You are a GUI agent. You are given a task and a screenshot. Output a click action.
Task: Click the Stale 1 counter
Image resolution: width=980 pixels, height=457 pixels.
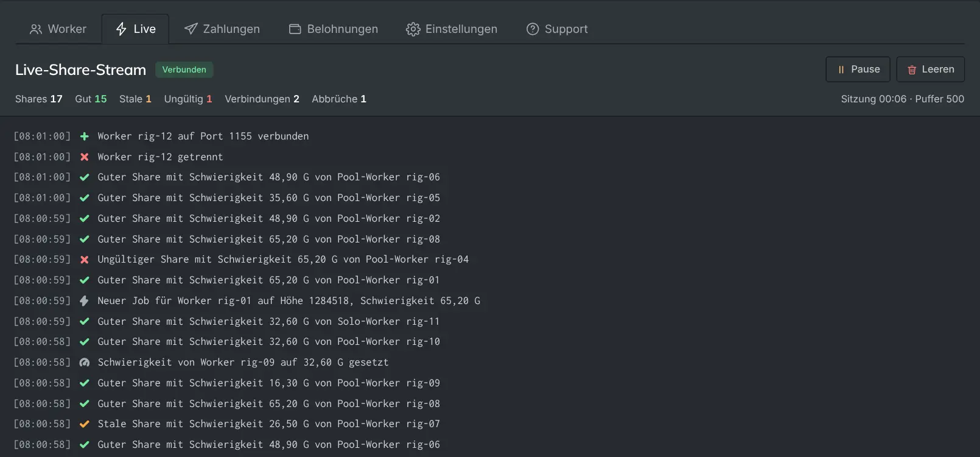[135, 99]
